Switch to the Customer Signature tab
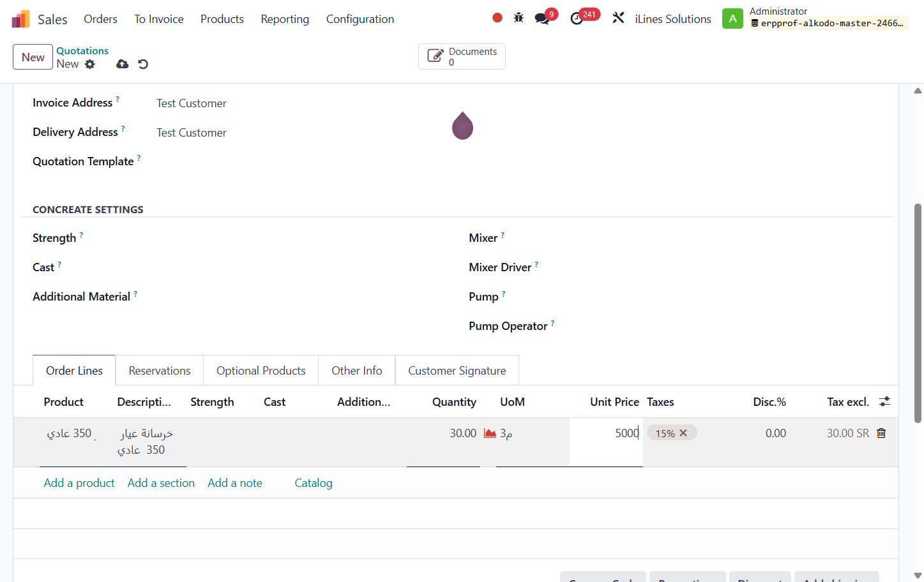 (457, 371)
